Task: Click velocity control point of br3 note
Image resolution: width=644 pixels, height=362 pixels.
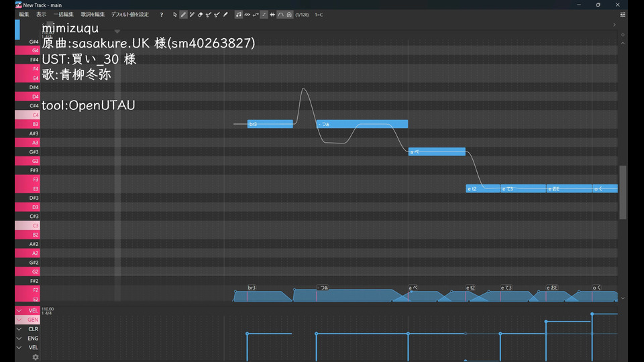Action: [248, 334]
